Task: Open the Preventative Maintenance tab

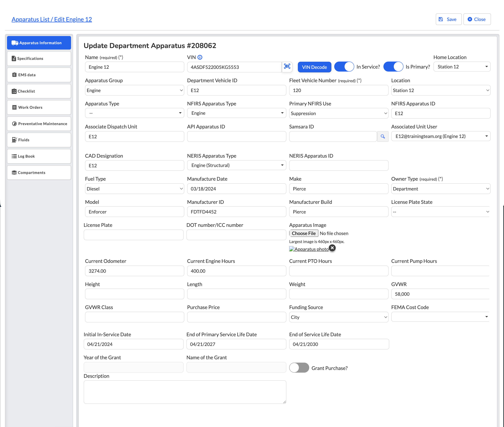Action: [x=39, y=124]
